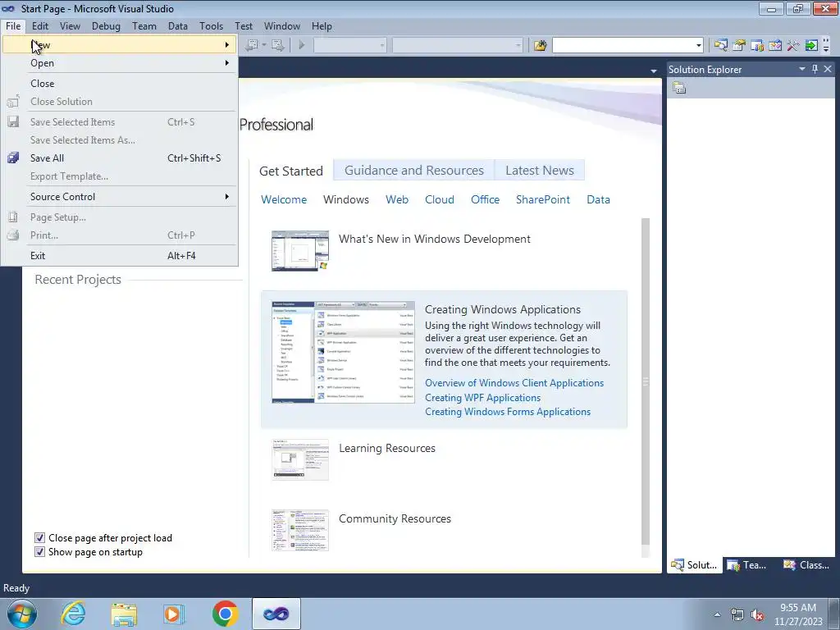Open the toolbar options overflow button
Viewport: 840px width, 630px height.
click(826, 46)
